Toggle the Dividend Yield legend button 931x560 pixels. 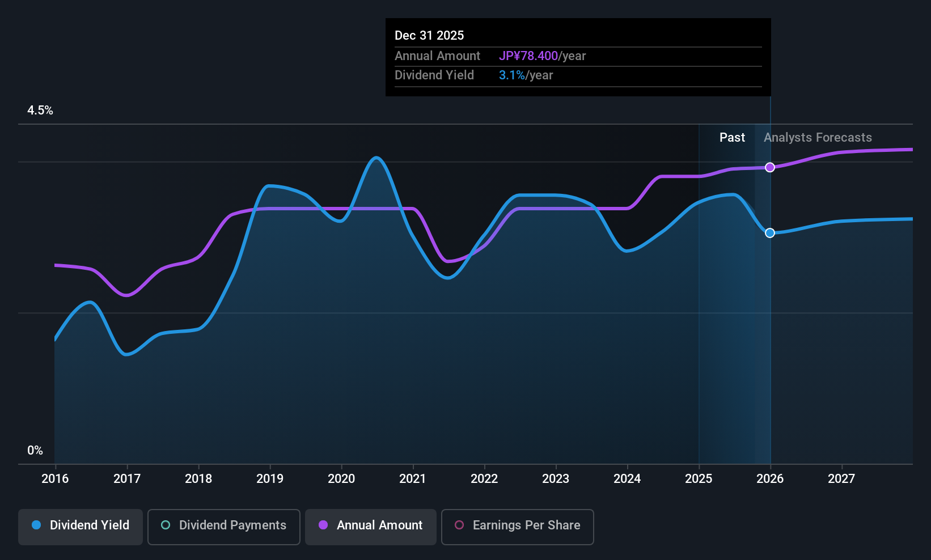(x=81, y=527)
